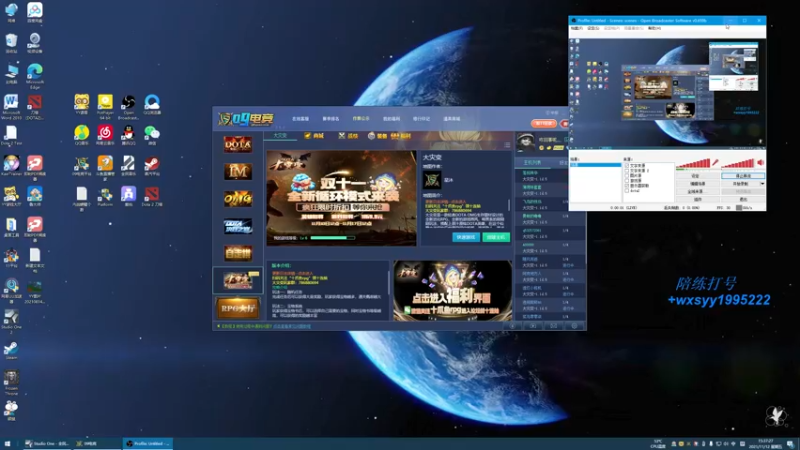Click 退出 button in OBS
The width and height of the screenshot is (800, 450).
pyautogui.click(x=743, y=199)
